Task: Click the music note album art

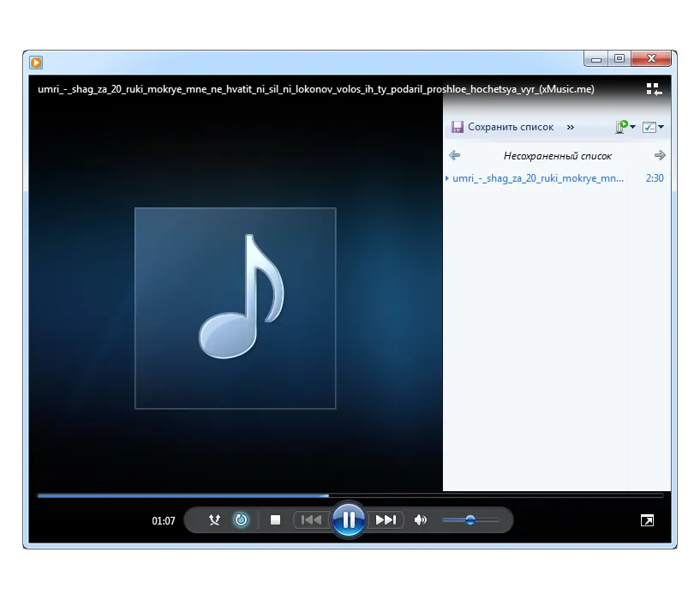Action: click(x=236, y=309)
